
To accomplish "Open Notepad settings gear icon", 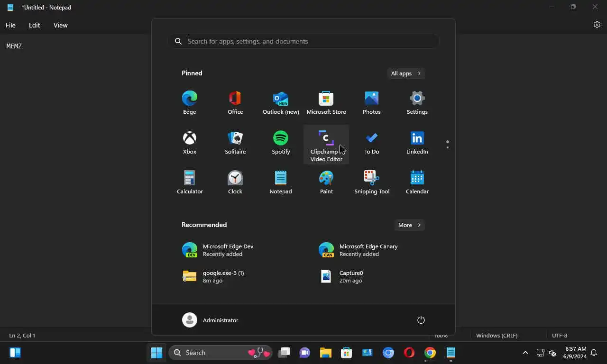I will pyautogui.click(x=597, y=25).
